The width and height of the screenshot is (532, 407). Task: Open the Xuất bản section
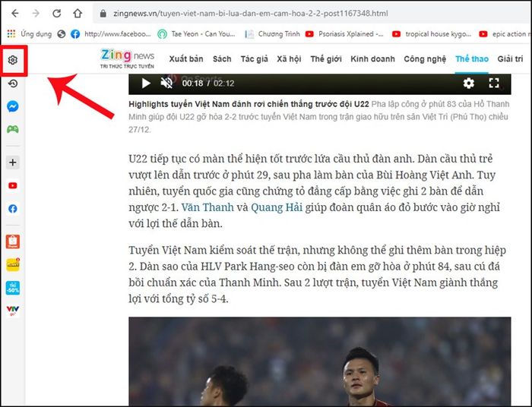(186, 59)
